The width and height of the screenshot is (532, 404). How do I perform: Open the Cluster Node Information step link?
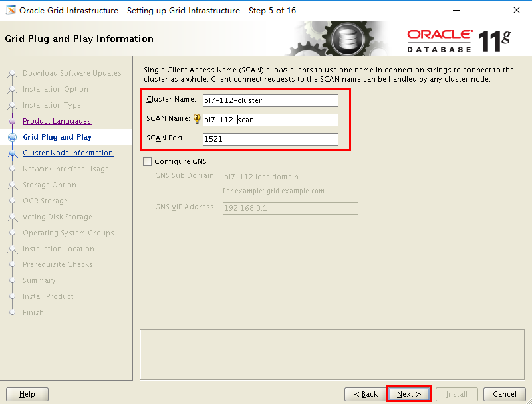(x=68, y=153)
